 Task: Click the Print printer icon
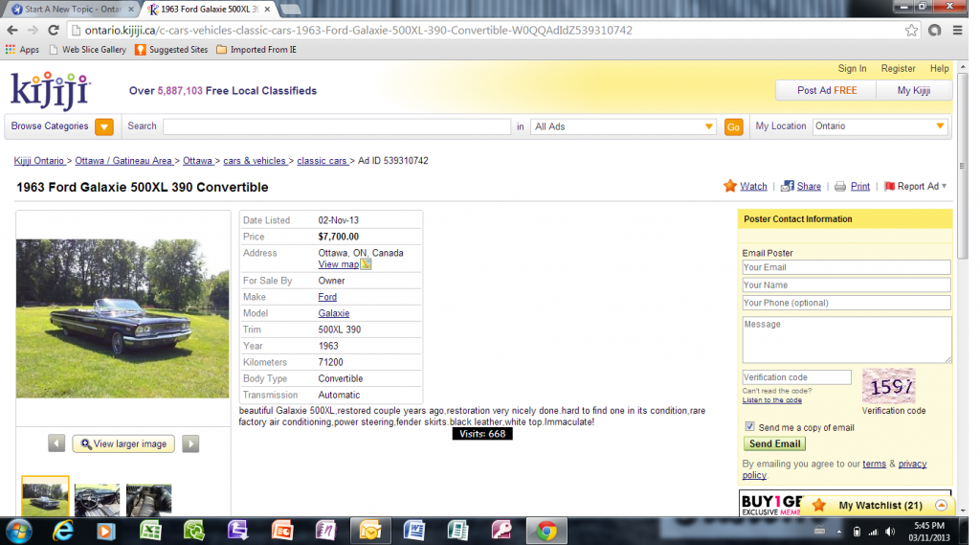(x=840, y=187)
